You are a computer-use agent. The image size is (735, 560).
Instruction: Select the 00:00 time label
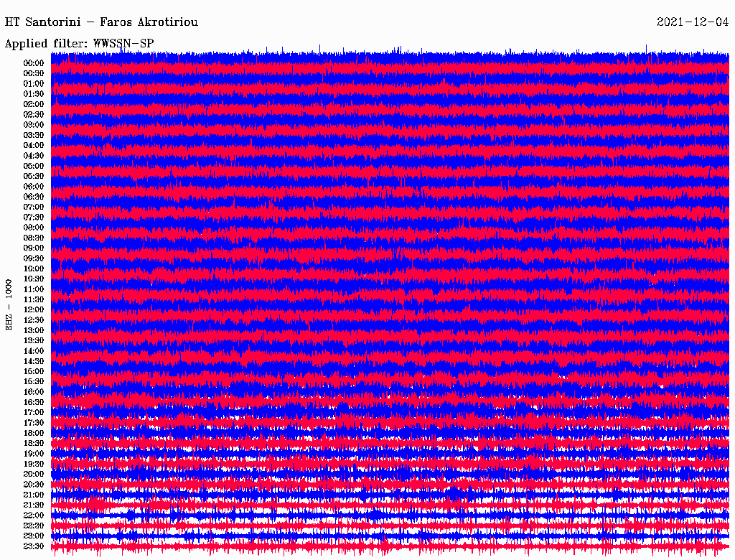[33, 63]
